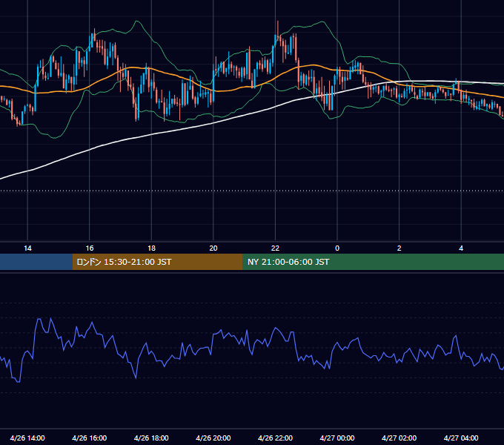This screenshot has width=504, height=445.
Task: Click the 4/26 14:00 timestamp label
Action: tap(27, 438)
